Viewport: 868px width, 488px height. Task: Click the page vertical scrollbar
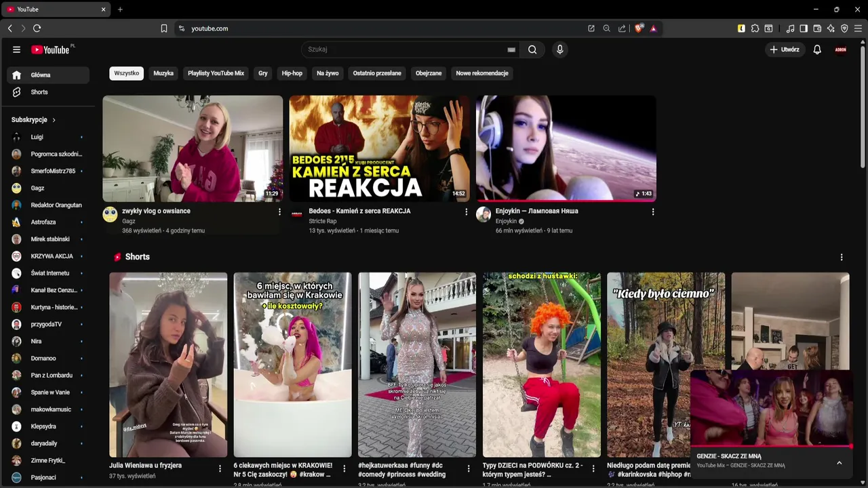863,108
